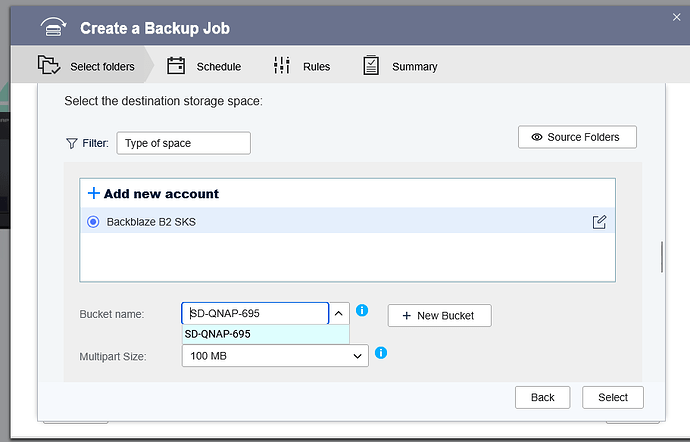Click the filter funnel icon
The width and height of the screenshot is (690, 442).
click(71, 143)
